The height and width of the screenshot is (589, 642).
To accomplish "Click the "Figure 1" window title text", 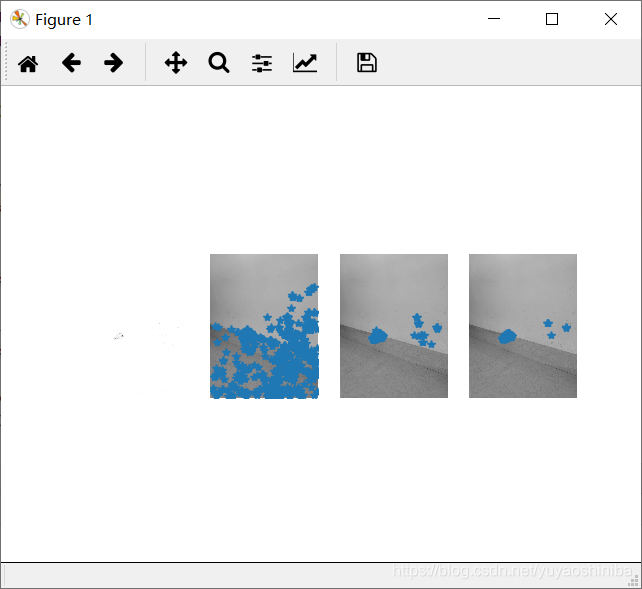I will click(64, 20).
